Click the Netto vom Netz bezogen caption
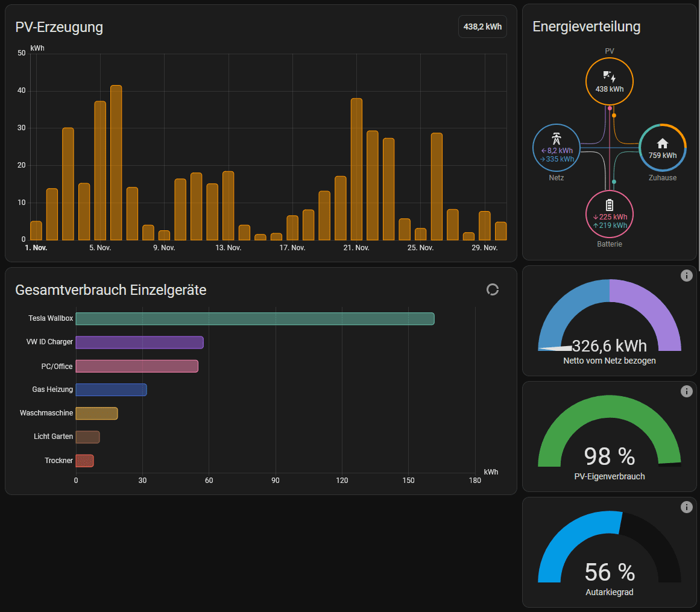Image resolution: width=700 pixels, height=612 pixels. click(610, 361)
